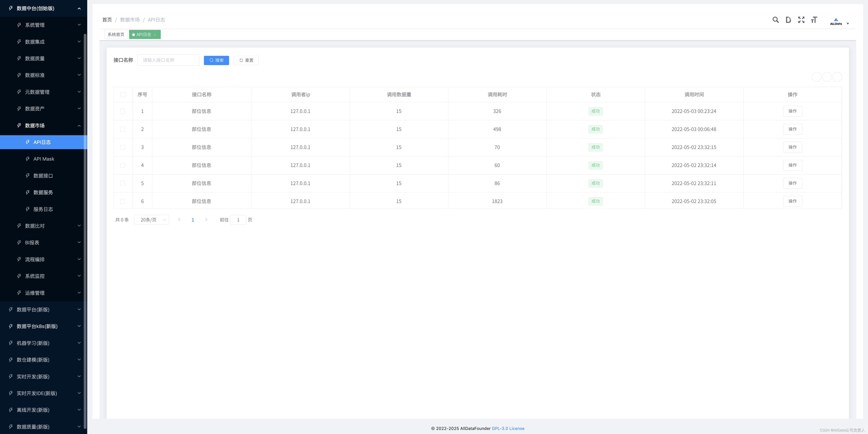Open the 20条/页 page size dropdown
This screenshot has height=434, width=868.
point(152,220)
